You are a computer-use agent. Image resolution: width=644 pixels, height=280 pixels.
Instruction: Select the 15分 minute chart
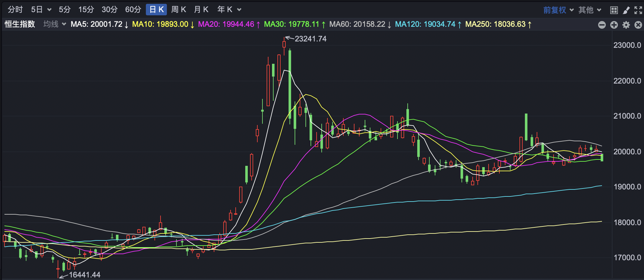pyautogui.click(x=86, y=10)
